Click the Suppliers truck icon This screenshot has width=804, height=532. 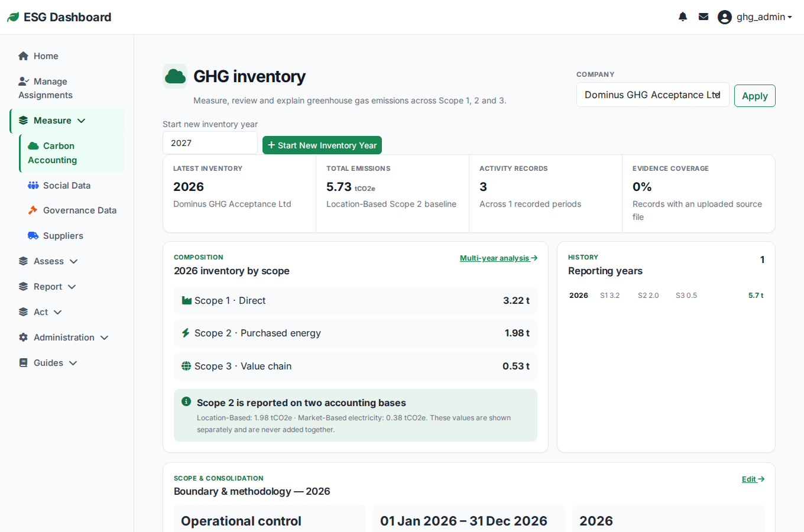coord(34,236)
